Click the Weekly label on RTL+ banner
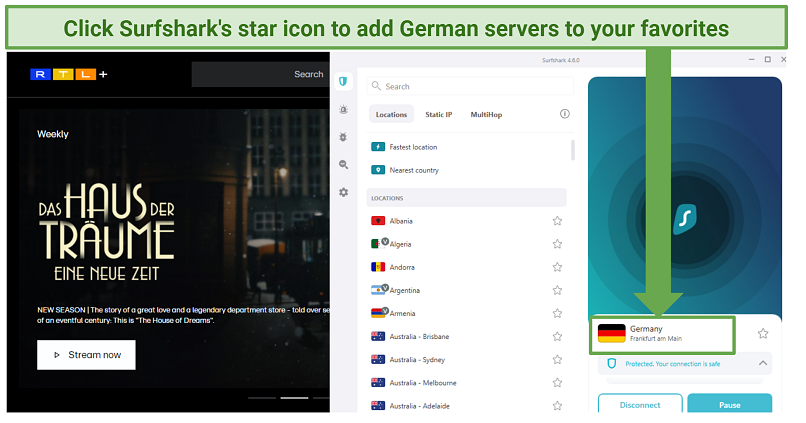This screenshot has height=423, width=806. click(x=52, y=134)
